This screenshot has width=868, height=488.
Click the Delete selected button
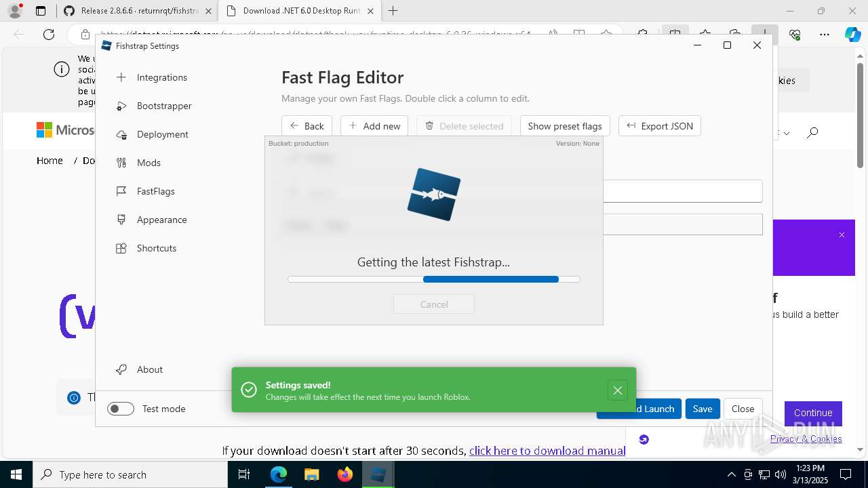[465, 126]
